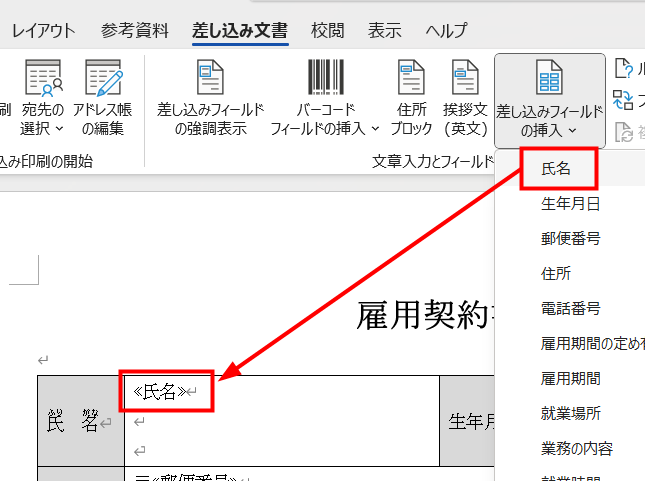Choose 就業場所 from the field list
Screen dimensions: 645x481
coord(571,413)
